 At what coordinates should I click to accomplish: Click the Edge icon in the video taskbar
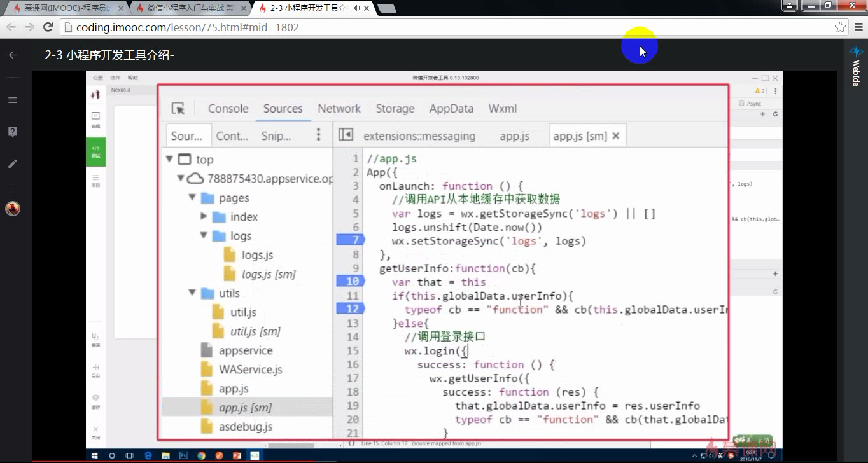148,455
